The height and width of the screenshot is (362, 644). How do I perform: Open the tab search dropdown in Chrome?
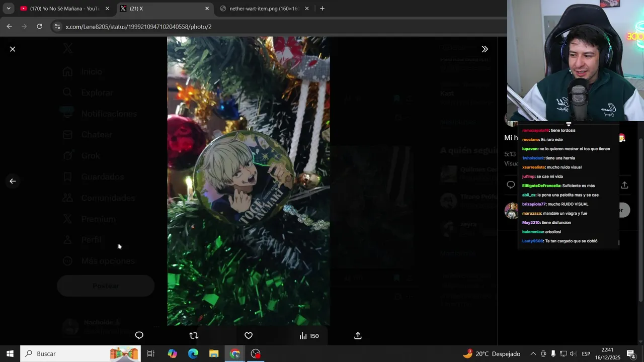click(x=9, y=9)
